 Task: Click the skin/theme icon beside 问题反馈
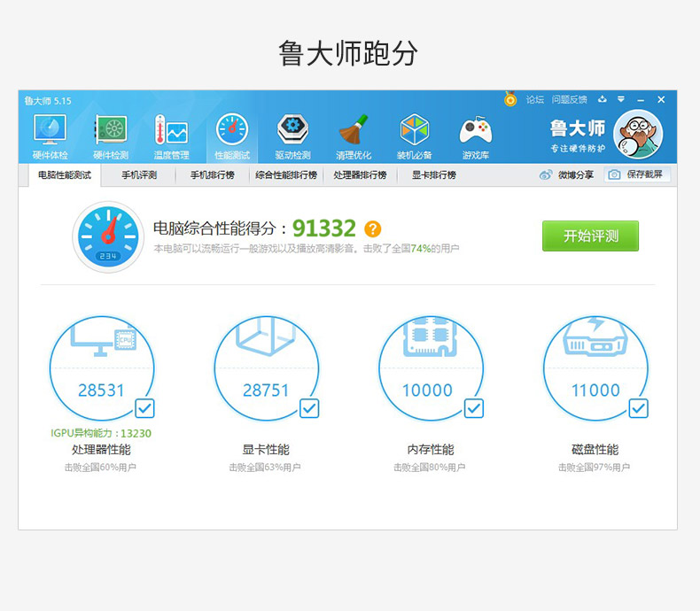tap(603, 99)
